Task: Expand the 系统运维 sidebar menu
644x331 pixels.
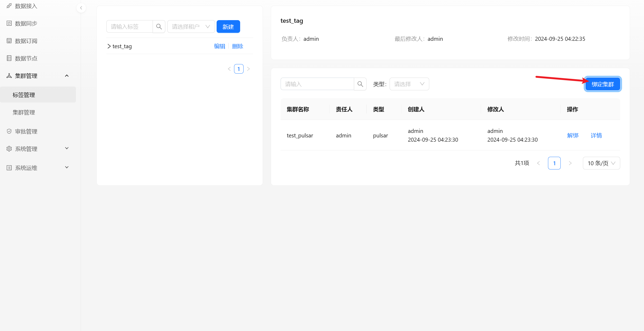Action: pos(67,168)
